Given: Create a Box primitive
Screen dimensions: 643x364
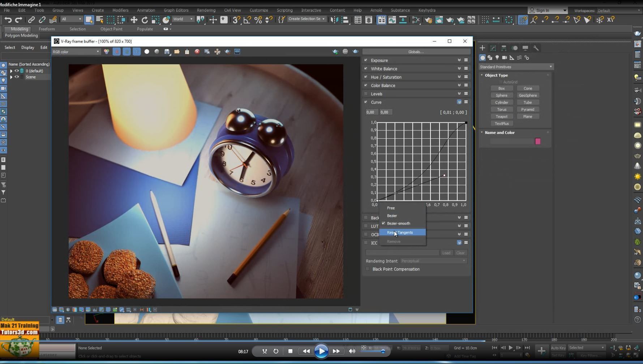Looking at the screenshot, I should pyautogui.click(x=501, y=88).
